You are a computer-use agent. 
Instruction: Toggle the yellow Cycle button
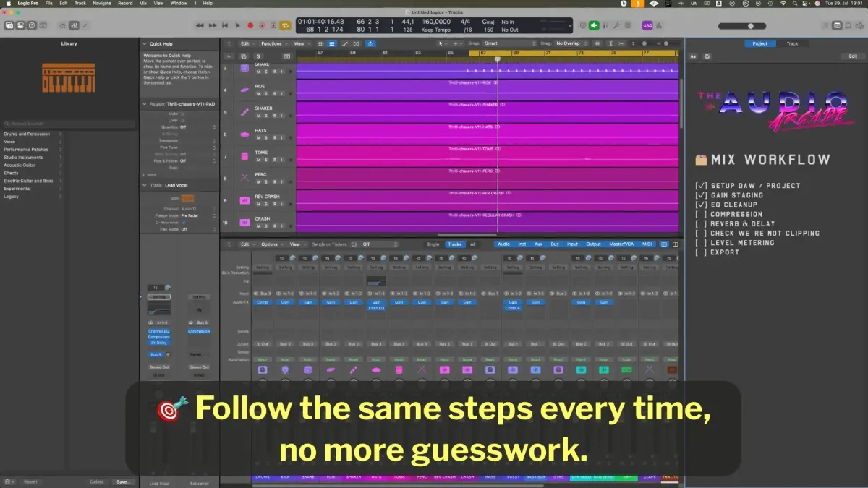pos(285,25)
